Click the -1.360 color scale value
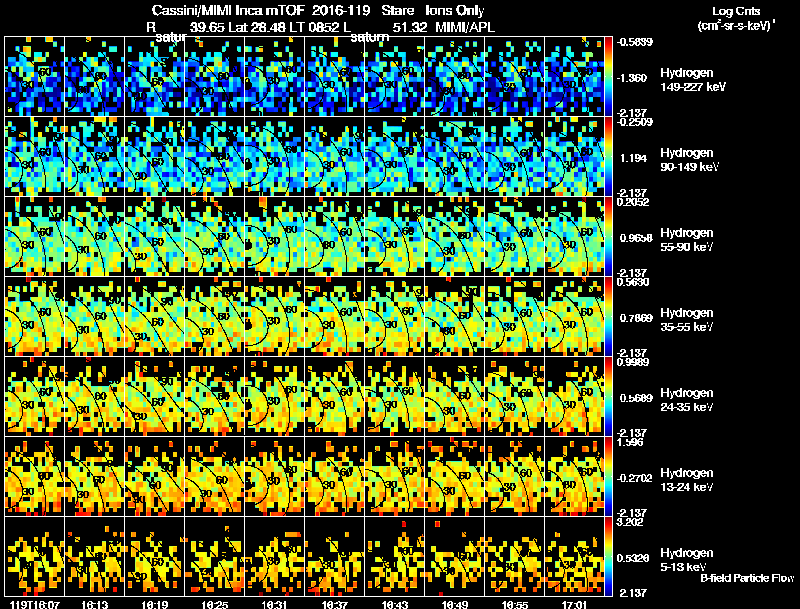Viewport: 800px width, 609px height. coord(632,78)
